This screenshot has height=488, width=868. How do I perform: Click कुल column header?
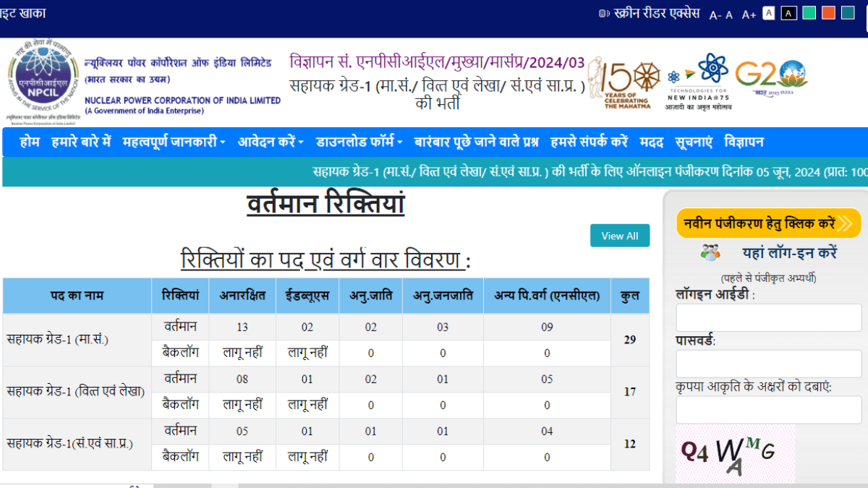(x=630, y=295)
